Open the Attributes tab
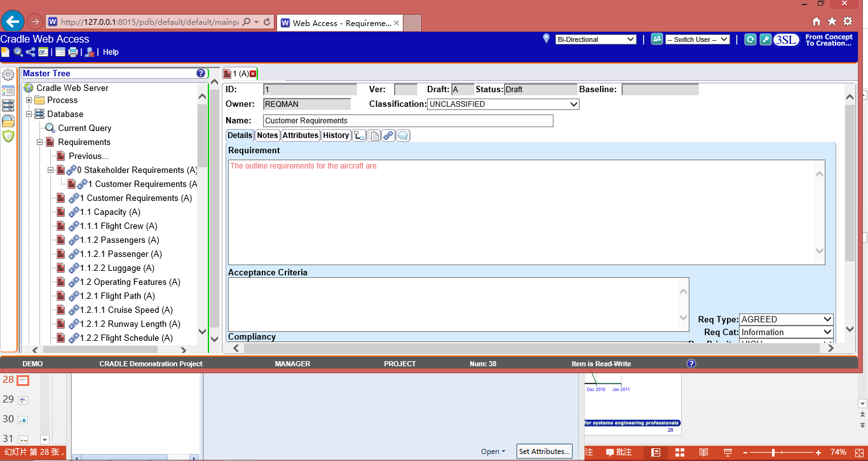Screen dimensions: 868x461 click(301, 135)
